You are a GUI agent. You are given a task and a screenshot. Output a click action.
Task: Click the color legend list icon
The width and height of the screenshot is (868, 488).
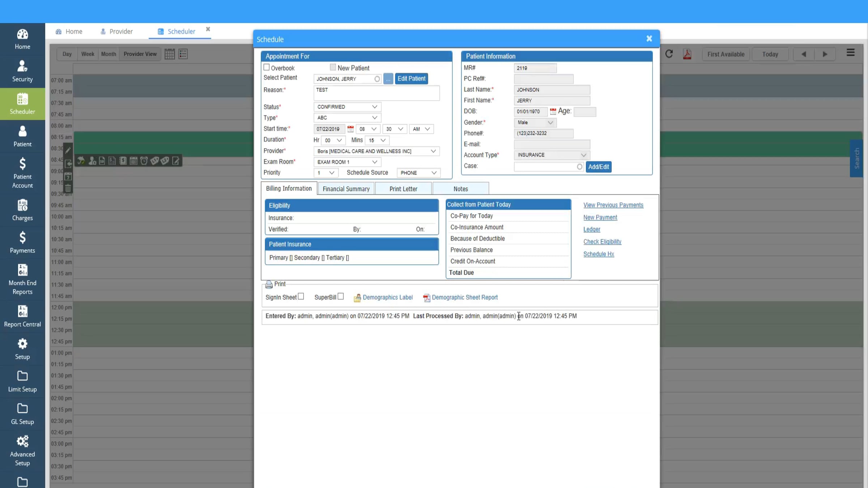(x=183, y=54)
